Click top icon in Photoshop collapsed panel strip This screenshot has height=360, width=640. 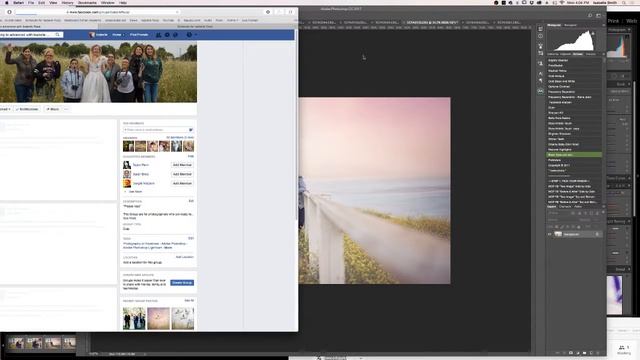(540, 29)
